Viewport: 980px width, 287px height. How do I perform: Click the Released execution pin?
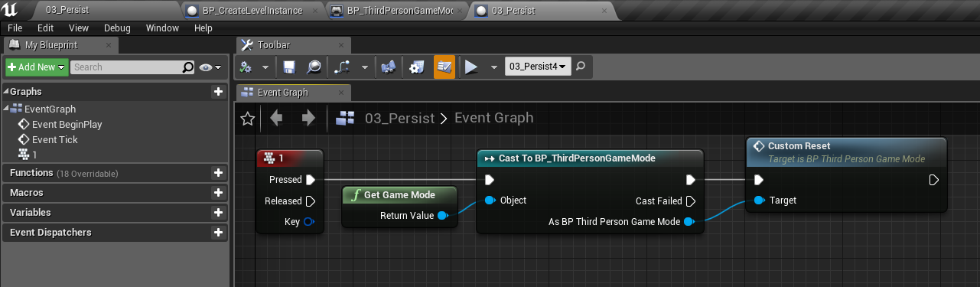click(310, 201)
